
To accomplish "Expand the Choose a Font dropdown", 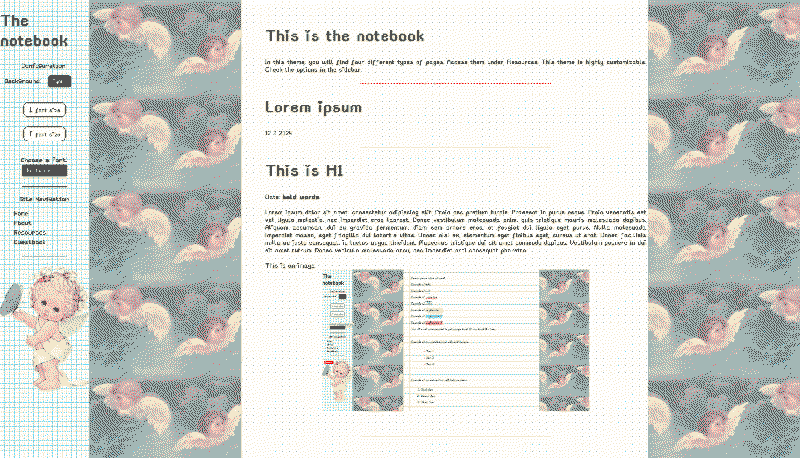I will [x=44, y=171].
